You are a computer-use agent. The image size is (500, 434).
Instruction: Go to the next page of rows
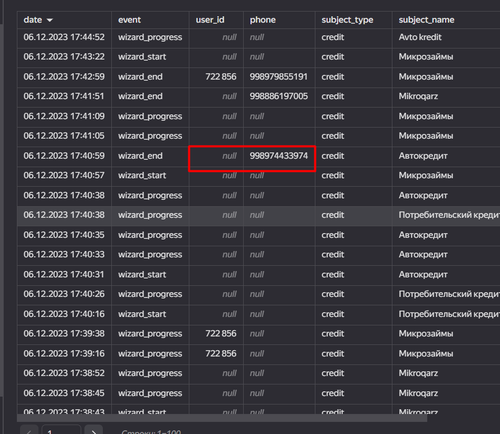(94, 430)
